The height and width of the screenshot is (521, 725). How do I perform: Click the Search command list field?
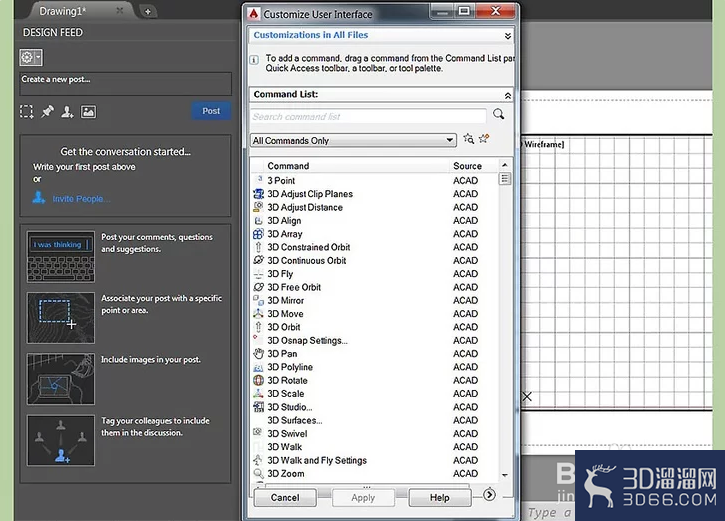[x=369, y=116]
